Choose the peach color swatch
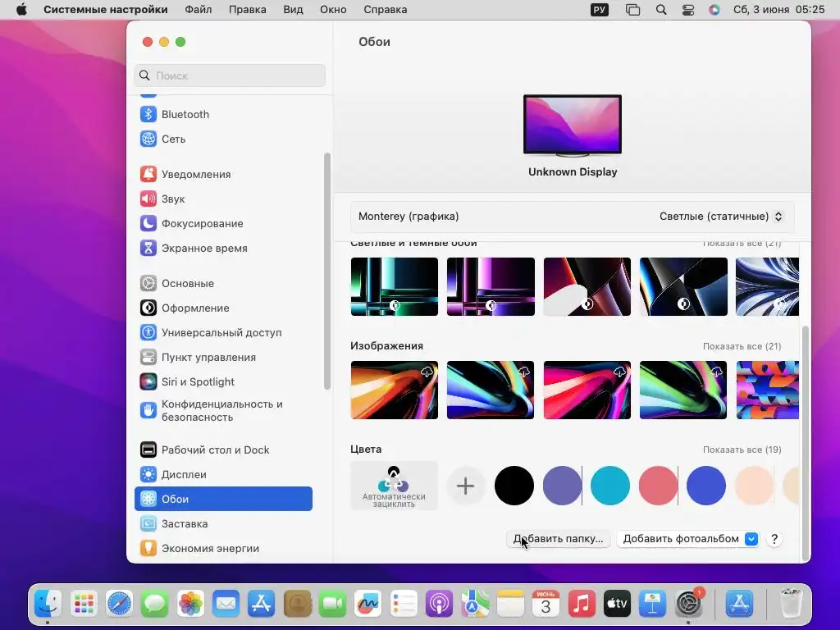The height and width of the screenshot is (630, 840). (x=755, y=486)
